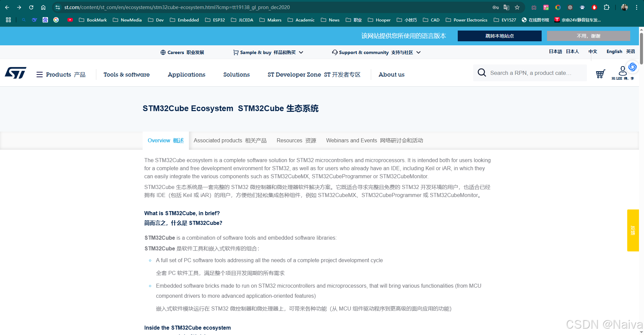Open the browser home page

(x=43, y=7)
